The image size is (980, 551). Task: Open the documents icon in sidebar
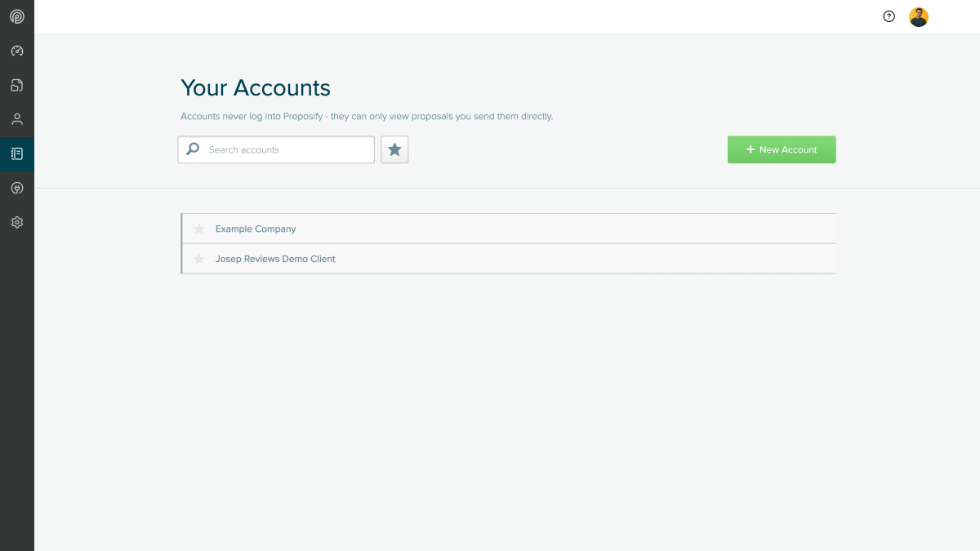pos(17,85)
